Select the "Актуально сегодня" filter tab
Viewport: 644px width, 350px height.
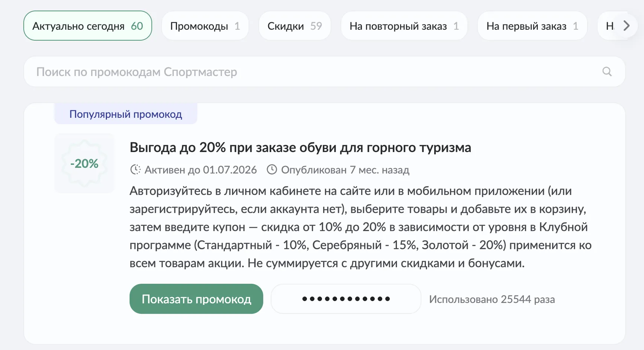(x=87, y=26)
